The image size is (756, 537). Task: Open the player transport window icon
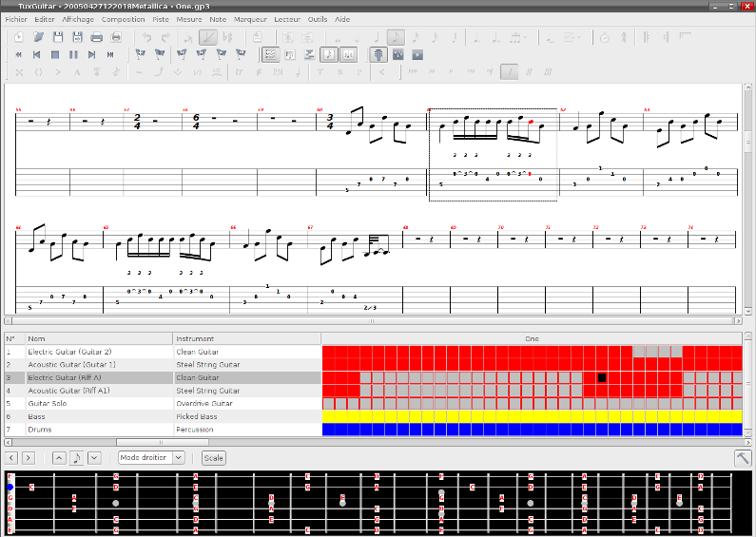click(417, 55)
